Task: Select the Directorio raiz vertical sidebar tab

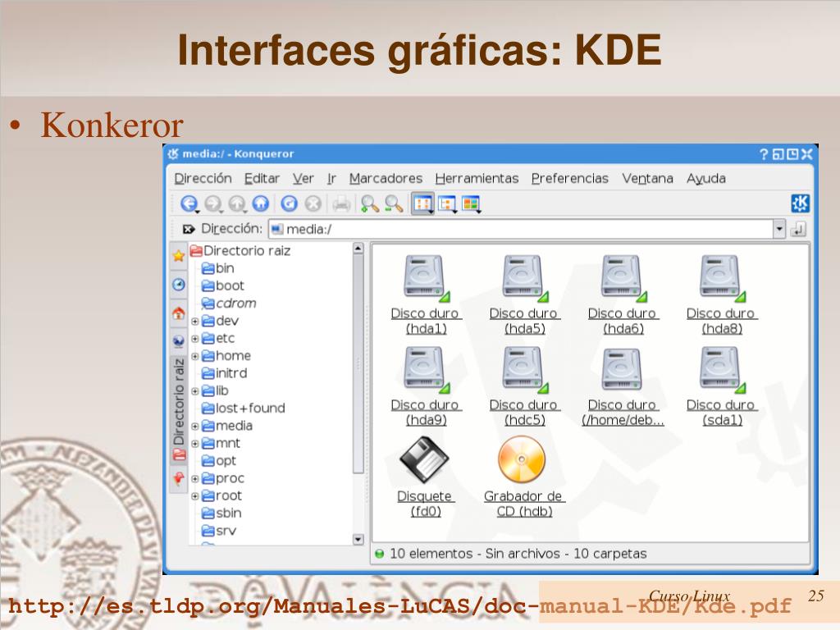Action: pyautogui.click(x=178, y=410)
